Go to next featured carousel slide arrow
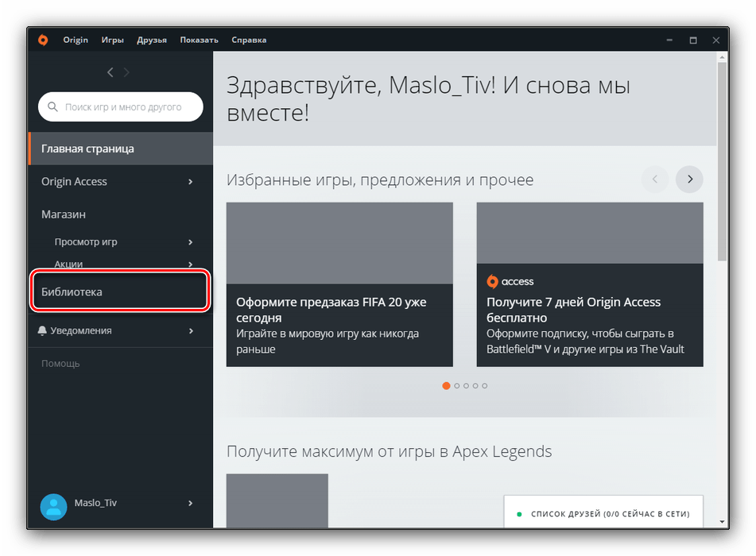 [x=689, y=180]
